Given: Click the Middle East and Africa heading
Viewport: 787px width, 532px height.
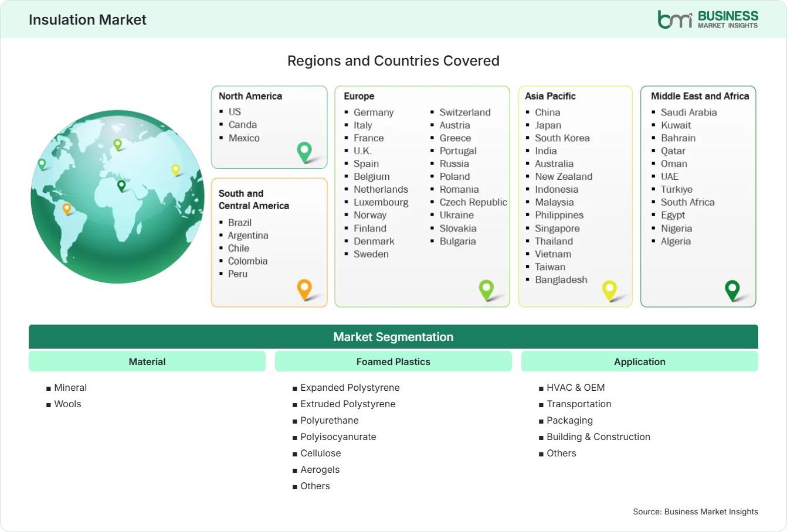Looking at the screenshot, I should (700, 96).
